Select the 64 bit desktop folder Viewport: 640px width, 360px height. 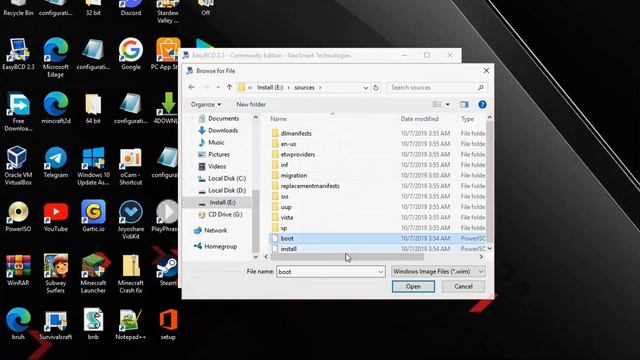(93, 108)
